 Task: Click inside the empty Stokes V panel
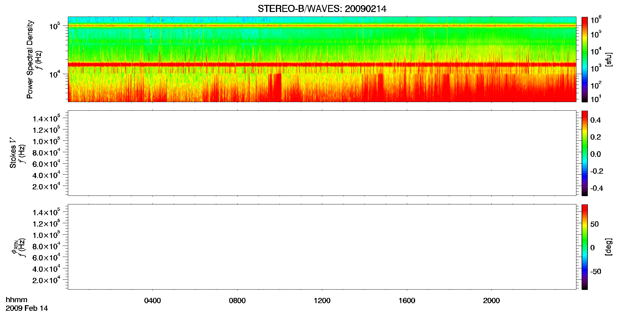[x=322, y=153]
